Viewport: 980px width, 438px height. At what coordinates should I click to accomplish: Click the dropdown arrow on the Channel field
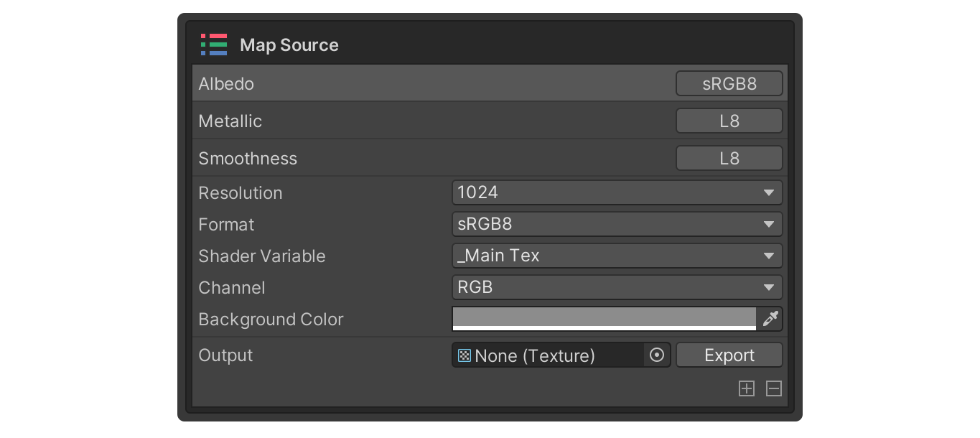[x=770, y=287]
